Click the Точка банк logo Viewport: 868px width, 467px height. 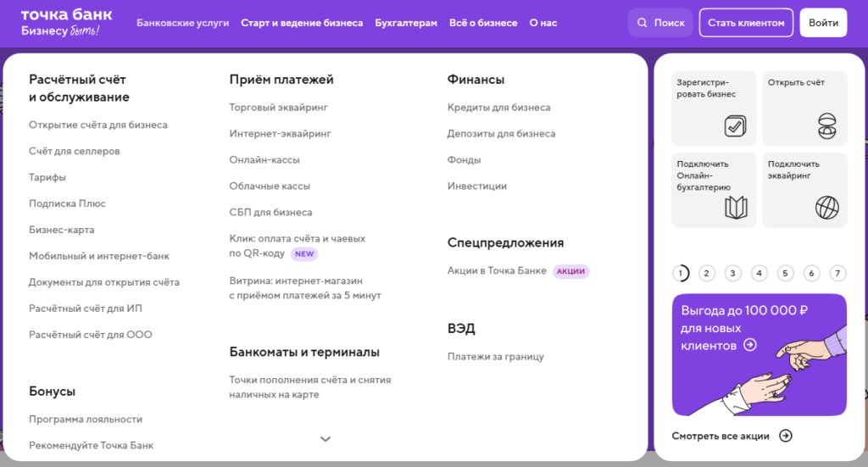tap(66, 22)
